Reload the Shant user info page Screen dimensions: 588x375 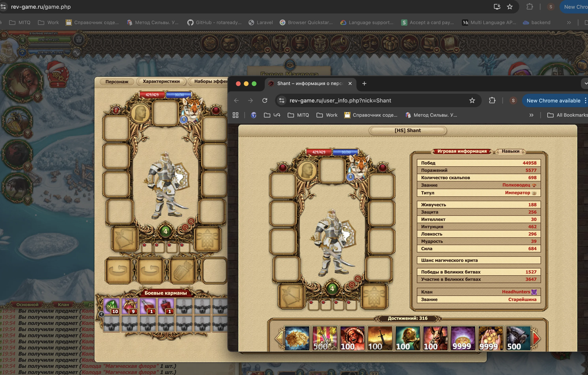click(x=265, y=100)
